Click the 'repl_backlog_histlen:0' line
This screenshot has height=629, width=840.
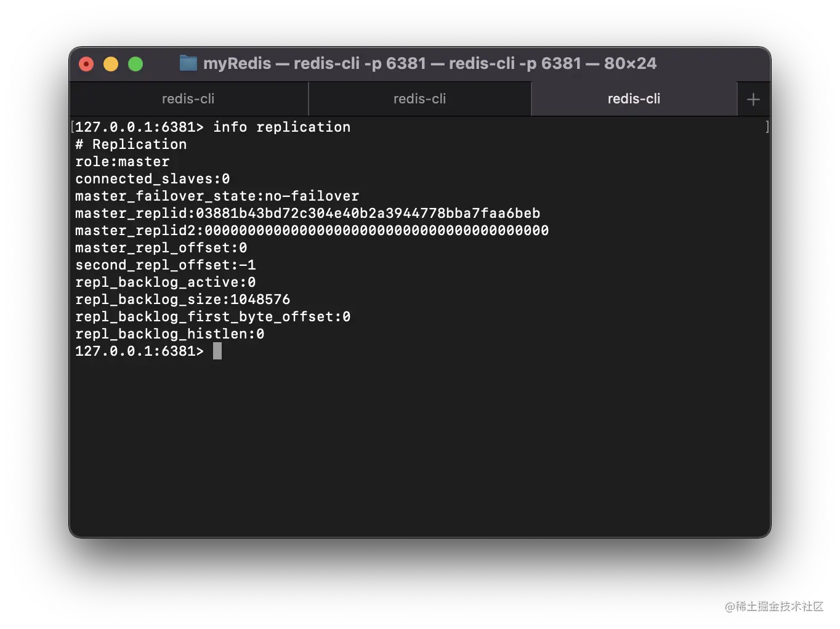click(169, 334)
